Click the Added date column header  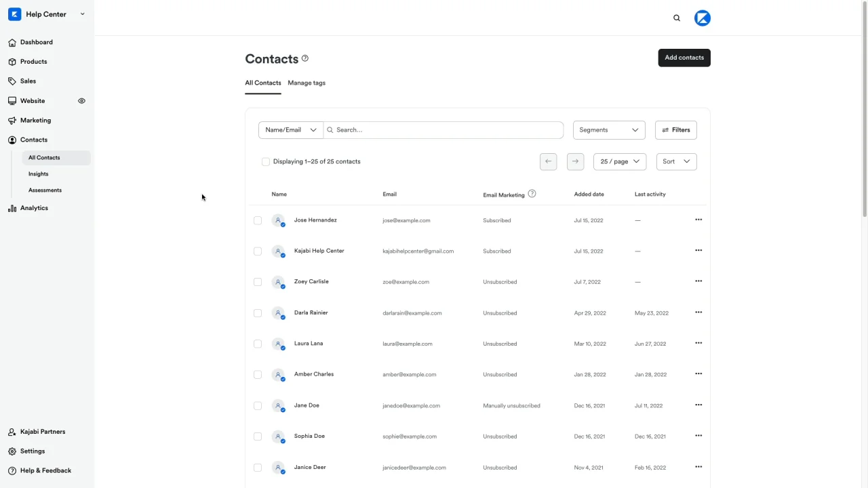589,195
